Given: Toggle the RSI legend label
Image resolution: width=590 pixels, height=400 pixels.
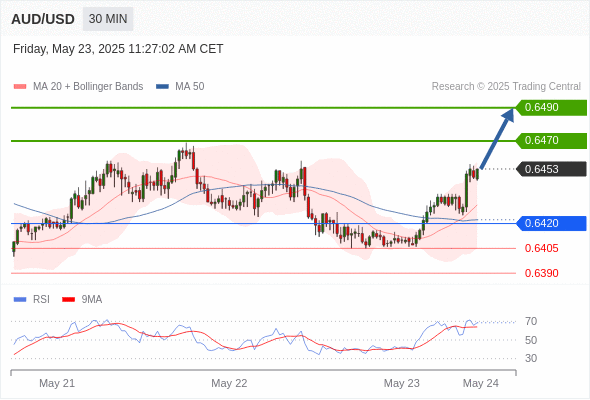Looking at the screenshot, I should tap(41, 300).
